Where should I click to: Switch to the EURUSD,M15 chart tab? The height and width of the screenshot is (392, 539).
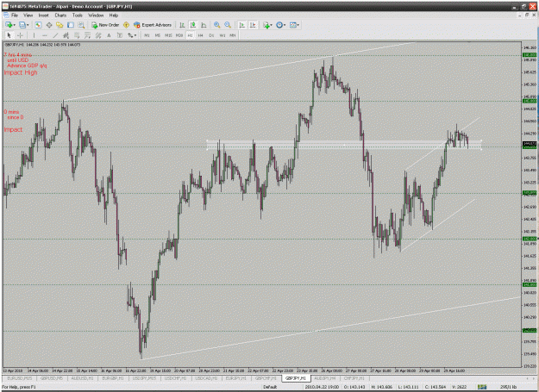tap(20, 378)
